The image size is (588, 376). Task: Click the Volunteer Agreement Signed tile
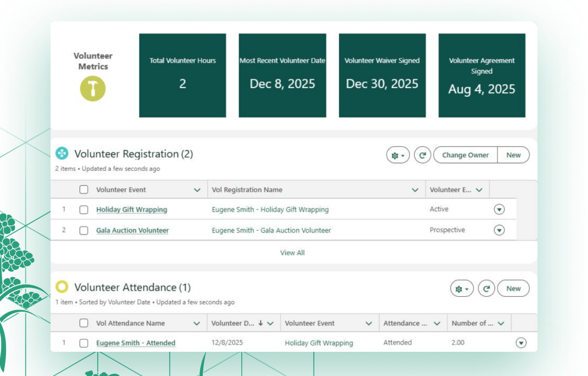click(x=482, y=75)
